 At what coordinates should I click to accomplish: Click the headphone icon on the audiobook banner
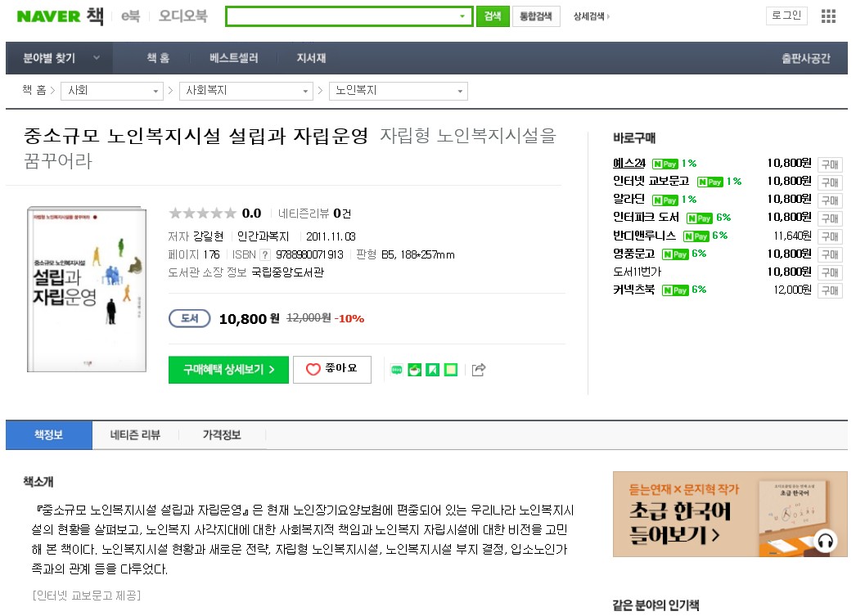[825, 541]
